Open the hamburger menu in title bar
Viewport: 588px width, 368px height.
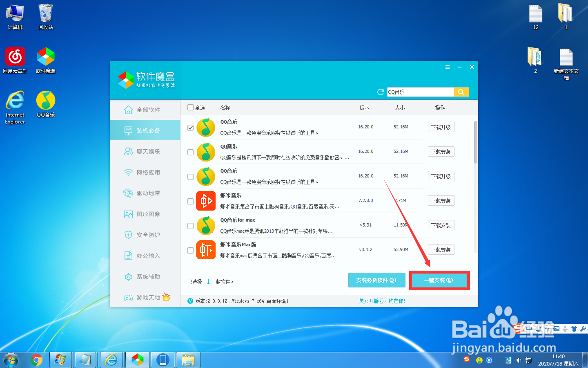click(x=448, y=67)
